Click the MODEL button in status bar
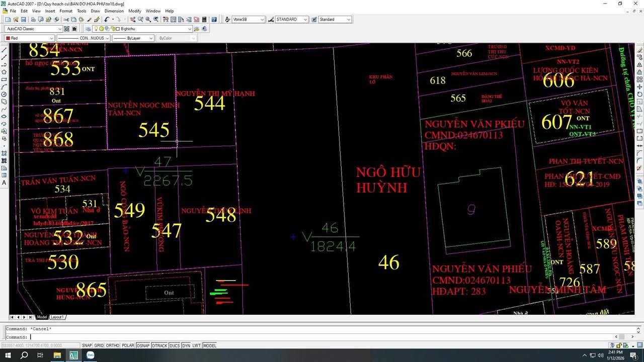644x362 pixels. [x=210, y=345]
